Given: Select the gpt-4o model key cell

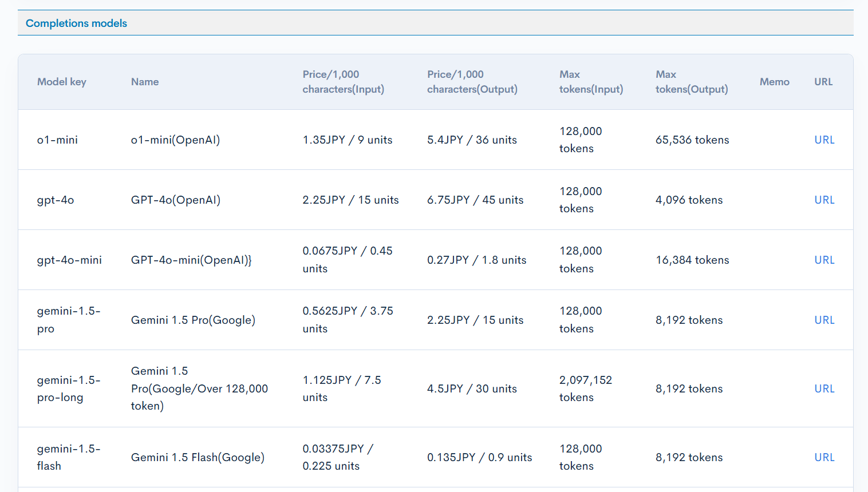Looking at the screenshot, I should pos(55,200).
